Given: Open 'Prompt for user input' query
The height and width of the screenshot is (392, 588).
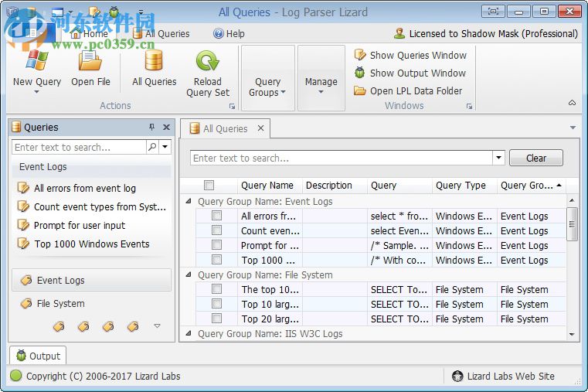Looking at the screenshot, I should [x=71, y=225].
